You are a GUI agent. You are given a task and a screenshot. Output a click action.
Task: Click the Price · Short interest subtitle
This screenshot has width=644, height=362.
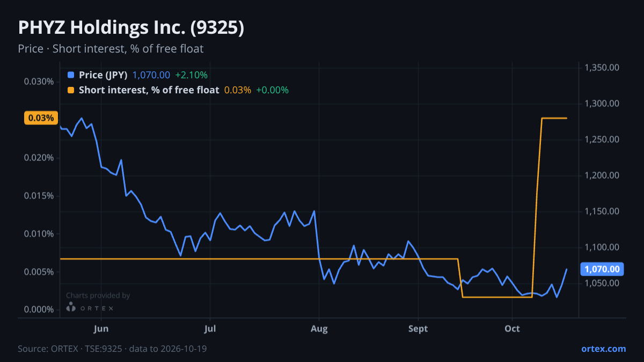click(111, 49)
